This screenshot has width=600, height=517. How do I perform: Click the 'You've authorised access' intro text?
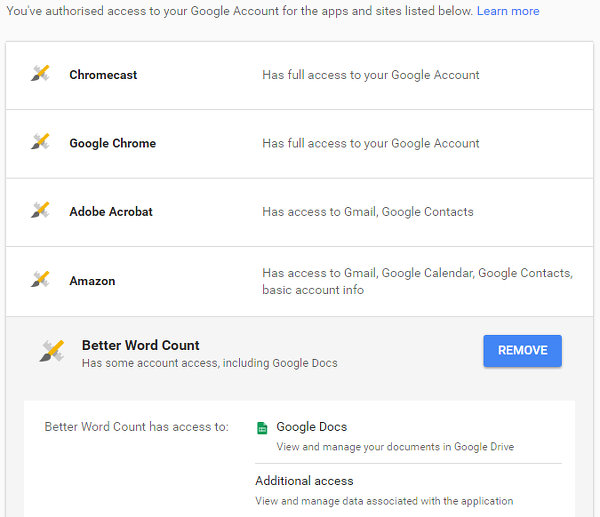pyautogui.click(x=240, y=11)
